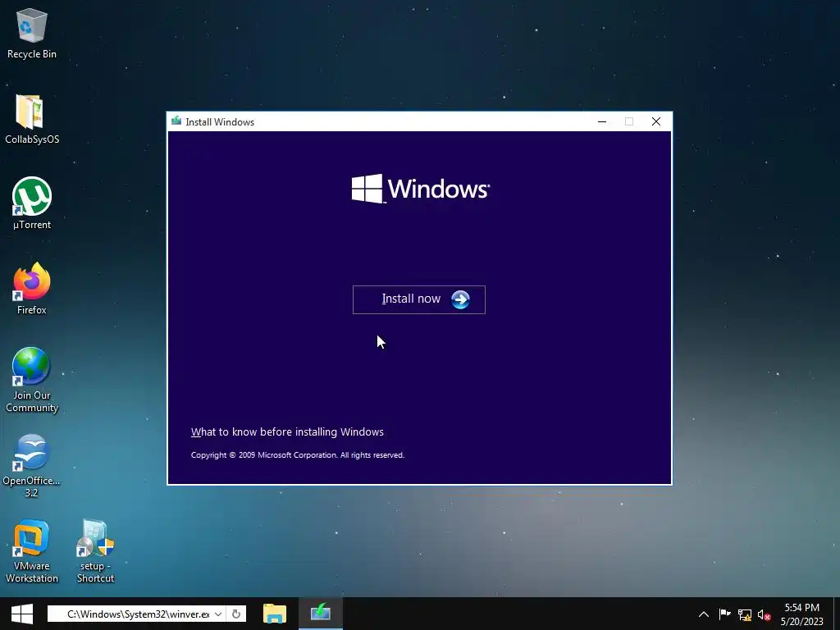Show hidden system tray icons
Viewport: 840px width, 630px height.
[x=703, y=614]
